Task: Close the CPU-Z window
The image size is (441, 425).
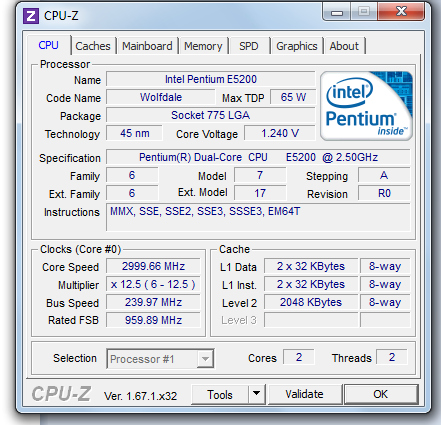Action: coord(401,12)
